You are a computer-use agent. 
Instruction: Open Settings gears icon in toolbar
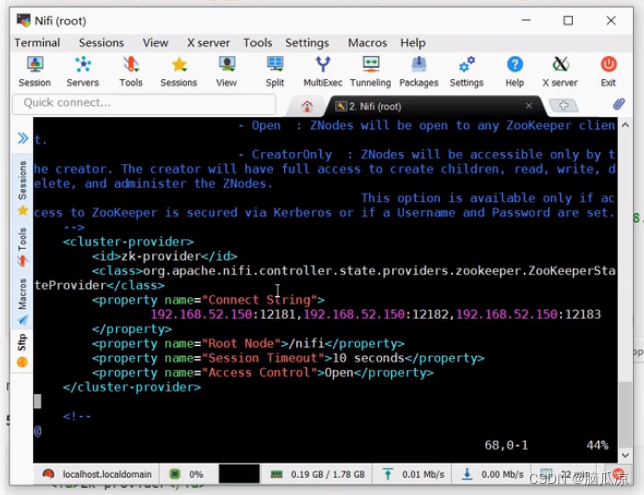point(467,71)
